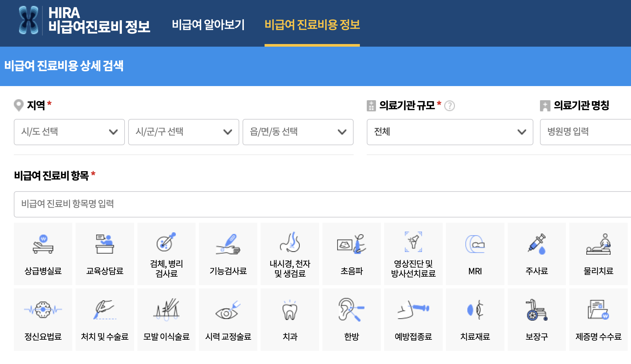Expand the 시/군/구 선택 dropdown
Image resolution: width=631 pixels, height=364 pixels.
(183, 132)
